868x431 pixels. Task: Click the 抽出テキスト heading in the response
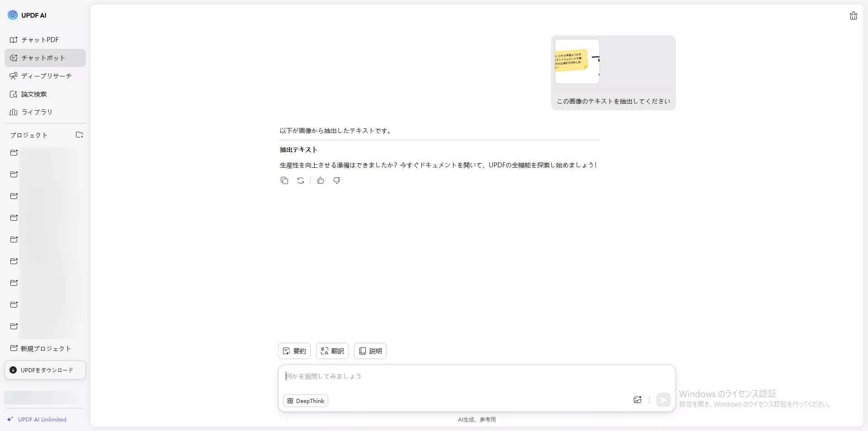click(298, 150)
